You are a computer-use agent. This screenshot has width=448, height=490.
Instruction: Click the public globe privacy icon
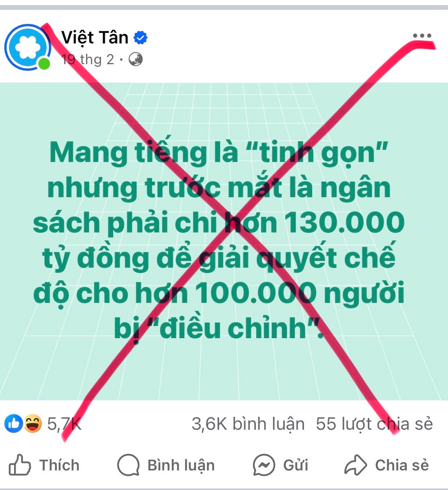pos(135,59)
